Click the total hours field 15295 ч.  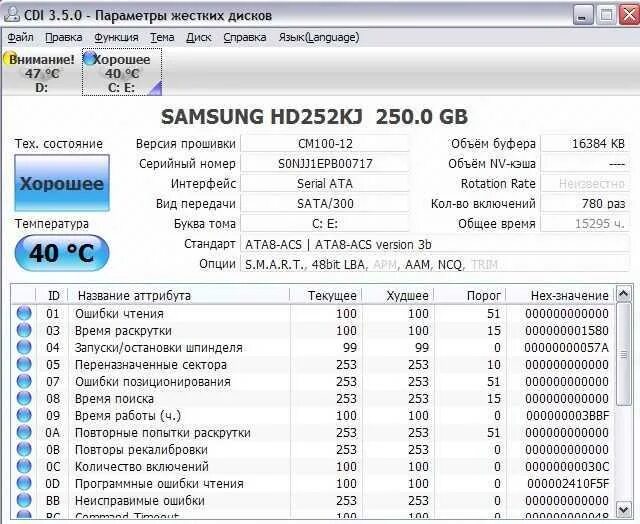(585, 224)
